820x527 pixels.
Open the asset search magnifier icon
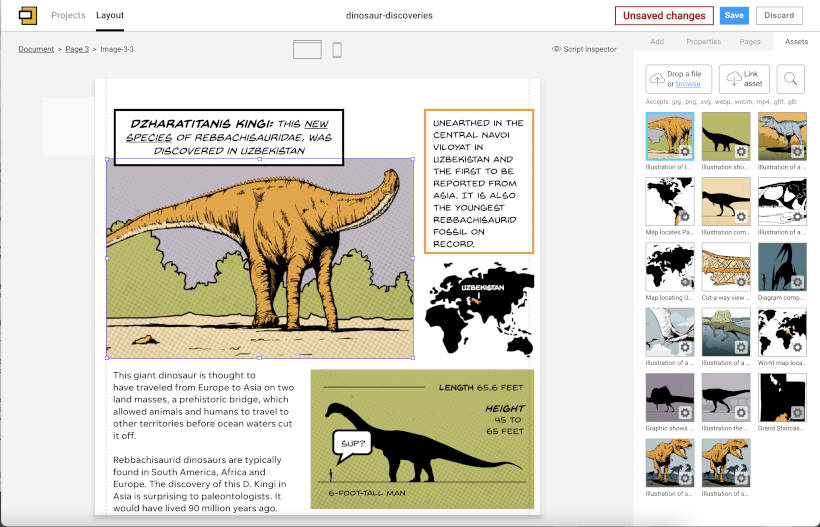[x=791, y=79]
